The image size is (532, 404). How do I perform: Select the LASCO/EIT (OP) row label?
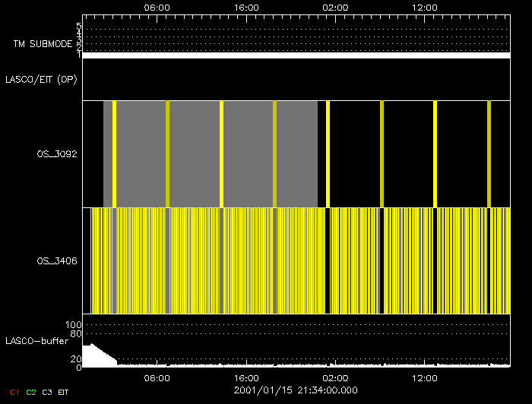(x=40, y=79)
